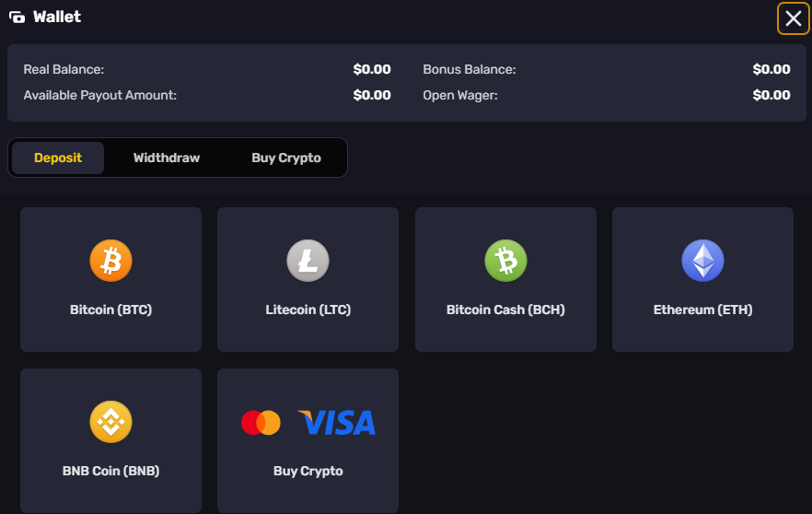Click the blue Ethereum diamond icon

[x=702, y=261]
